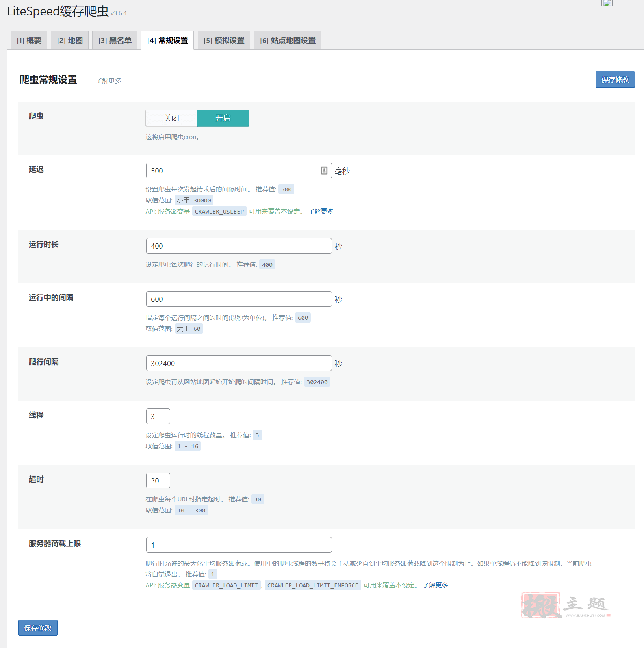The width and height of the screenshot is (644, 648).
Task: Focus the 线程 input field
Action: click(x=158, y=416)
